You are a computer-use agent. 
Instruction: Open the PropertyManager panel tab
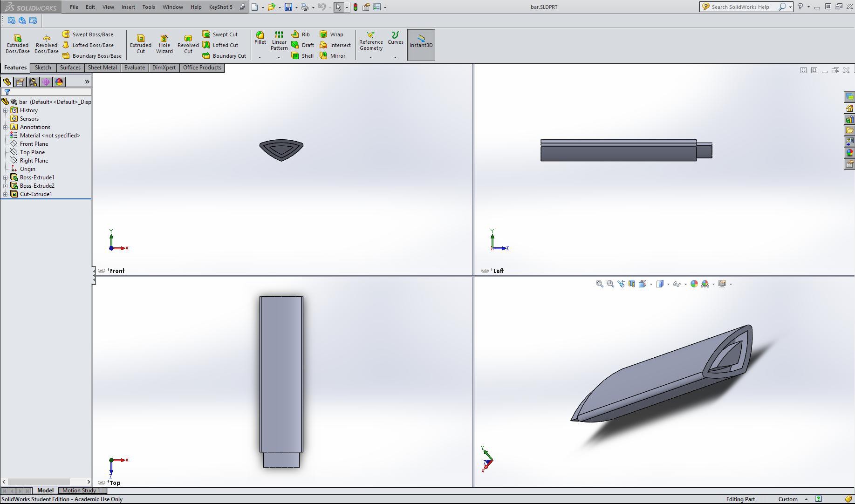click(20, 82)
